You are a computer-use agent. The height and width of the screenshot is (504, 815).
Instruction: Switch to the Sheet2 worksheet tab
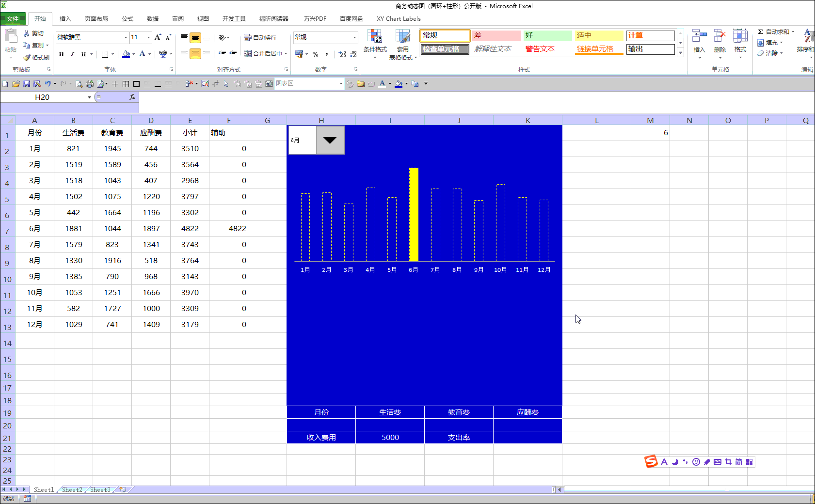[x=72, y=490]
